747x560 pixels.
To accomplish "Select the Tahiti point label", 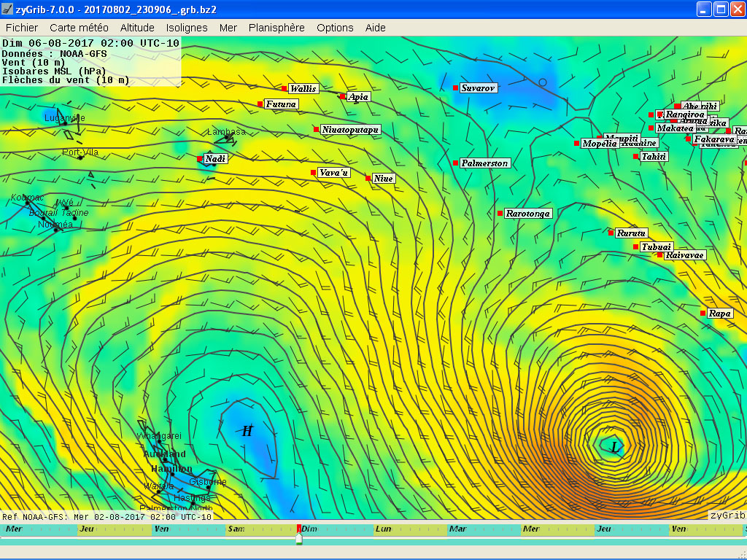I will (x=654, y=157).
